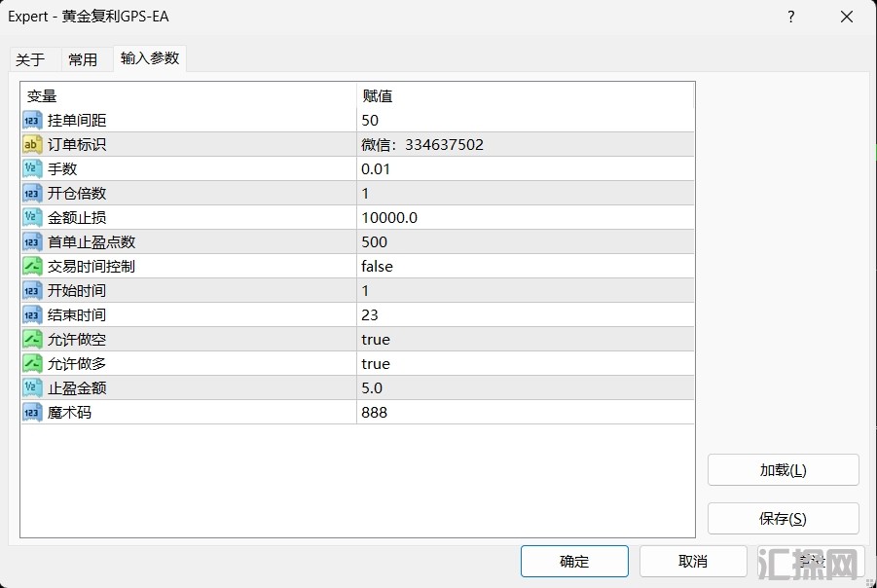
Task: Click the 取消 button
Action: coord(693,561)
